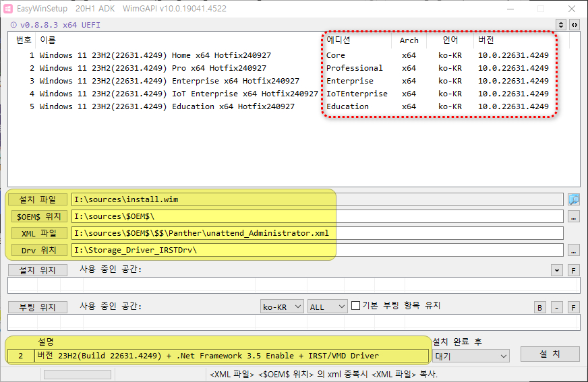Click the 부팅 위치 button
The width and height of the screenshot is (588, 382).
[38, 307]
